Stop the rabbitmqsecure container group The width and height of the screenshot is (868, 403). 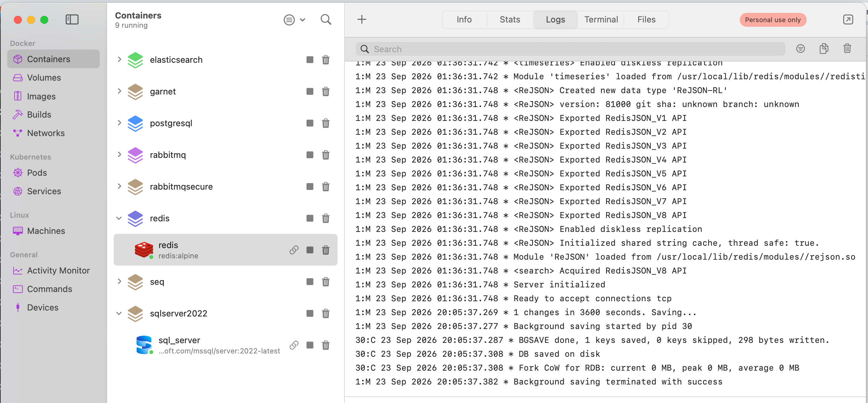(x=310, y=186)
